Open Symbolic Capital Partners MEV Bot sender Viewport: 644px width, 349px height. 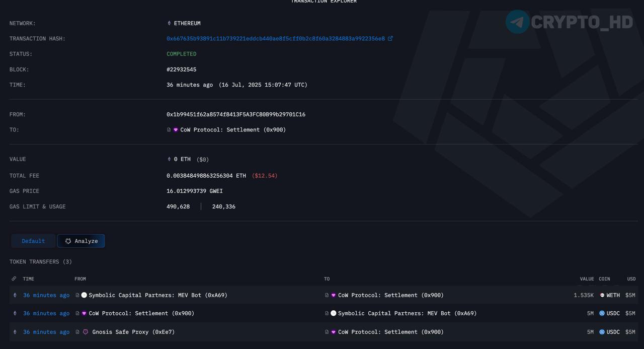pyautogui.click(x=158, y=295)
